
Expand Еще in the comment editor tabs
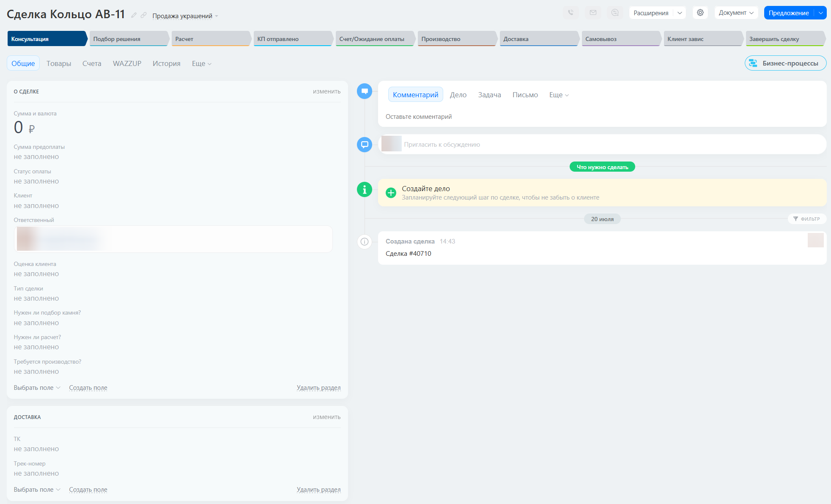pyautogui.click(x=559, y=95)
